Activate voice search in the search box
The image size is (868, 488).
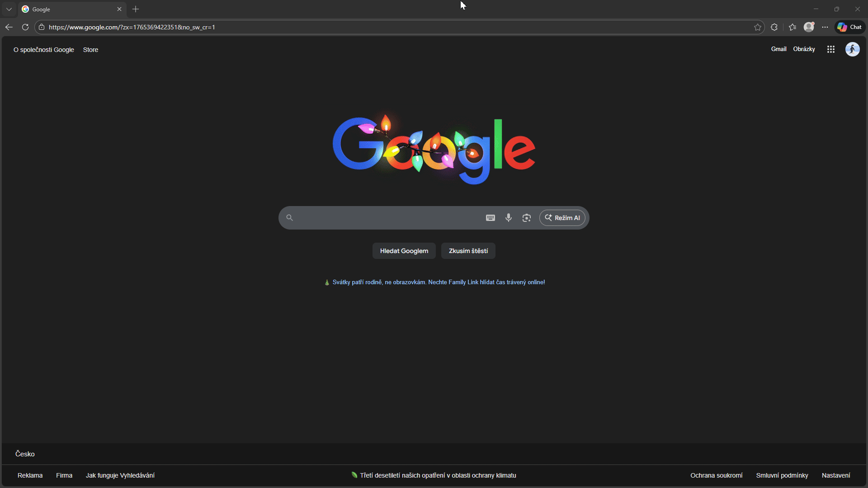tap(509, 217)
